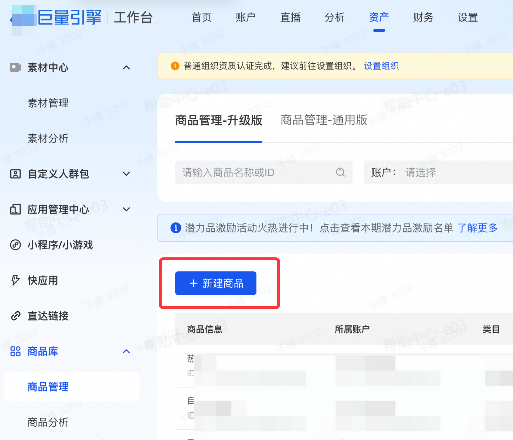Click the 了解更多 link
Screen dimensions: 513x440
[x=478, y=228]
